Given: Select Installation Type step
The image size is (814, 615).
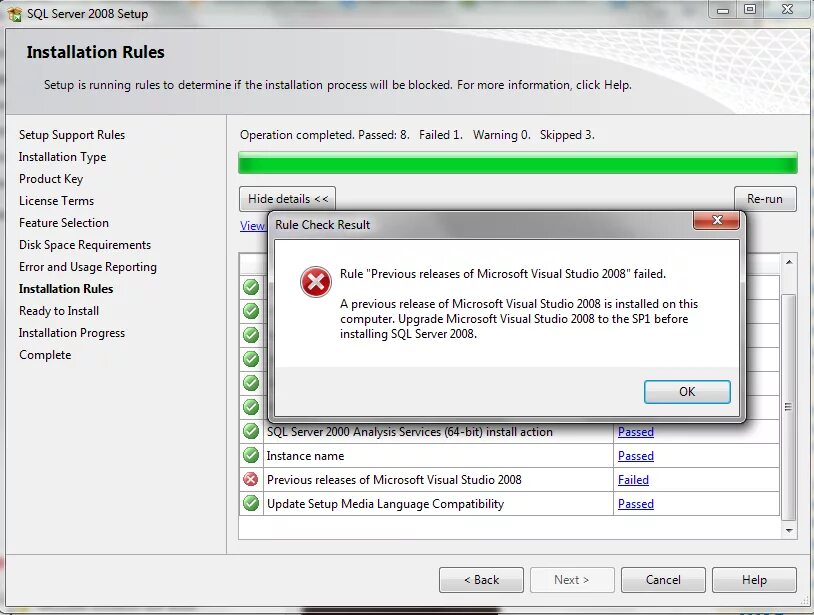Looking at the screenshot, I should [x=62, y=157].
